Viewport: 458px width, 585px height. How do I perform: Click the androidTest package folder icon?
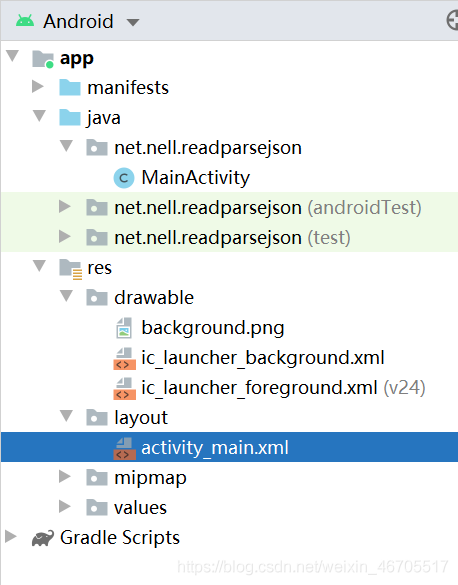pyautogui.click(x=97, y=207)
